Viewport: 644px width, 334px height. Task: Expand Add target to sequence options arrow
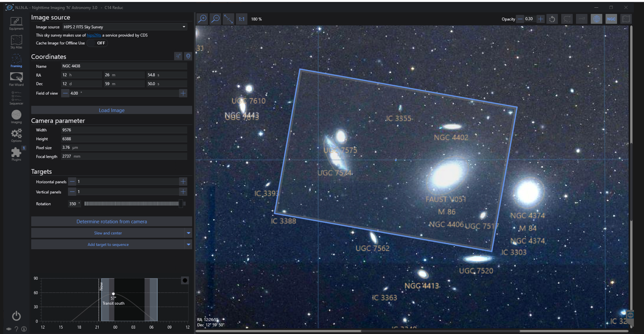pos(188,245)
